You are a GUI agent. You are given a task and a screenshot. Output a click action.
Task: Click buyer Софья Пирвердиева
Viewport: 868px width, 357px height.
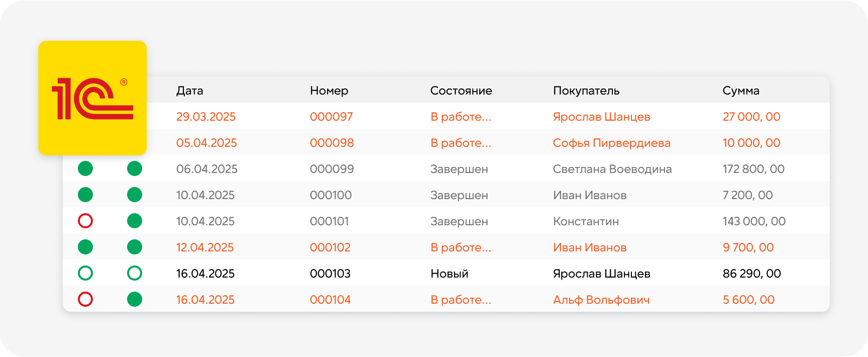tap(612, 143)
